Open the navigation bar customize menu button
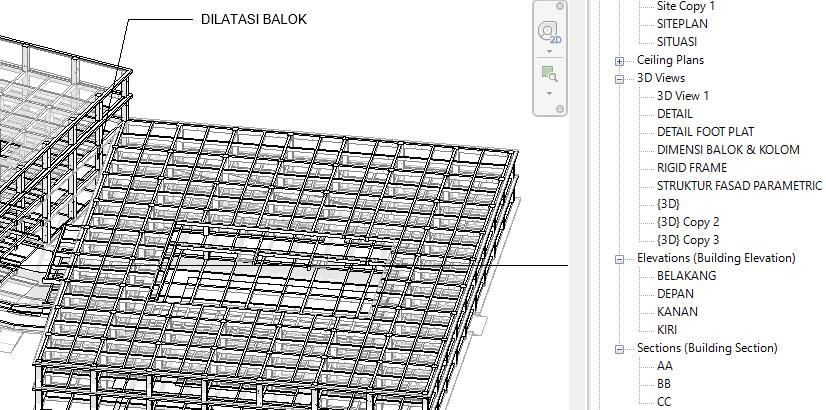This screenshot has width=826, height=410. point(560,109)
